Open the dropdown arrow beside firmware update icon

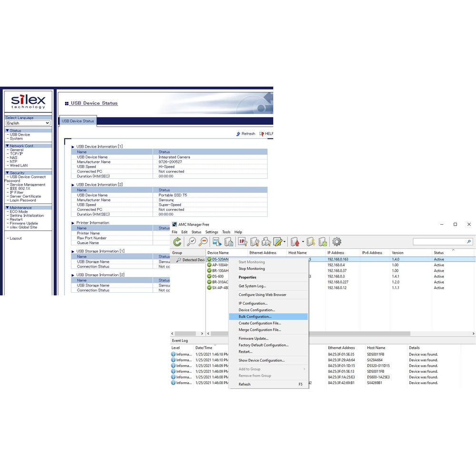pos(303,242)
